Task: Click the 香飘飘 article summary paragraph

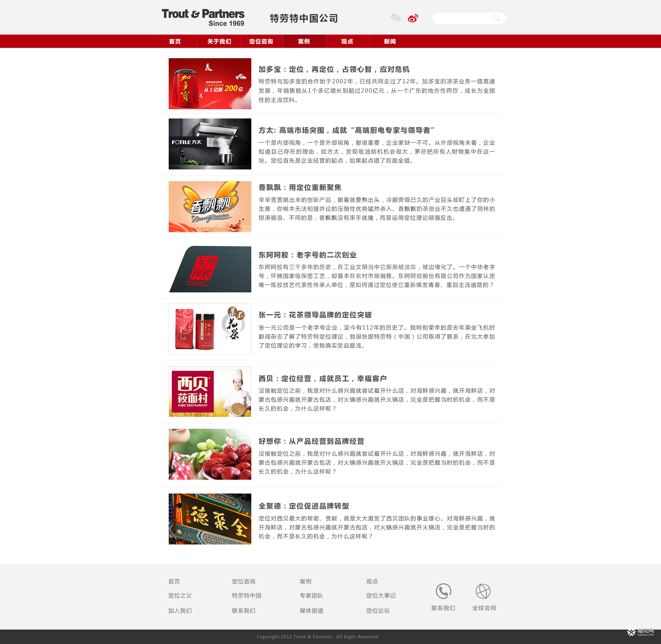Action: pyautogui.click(x=377, y=209)
